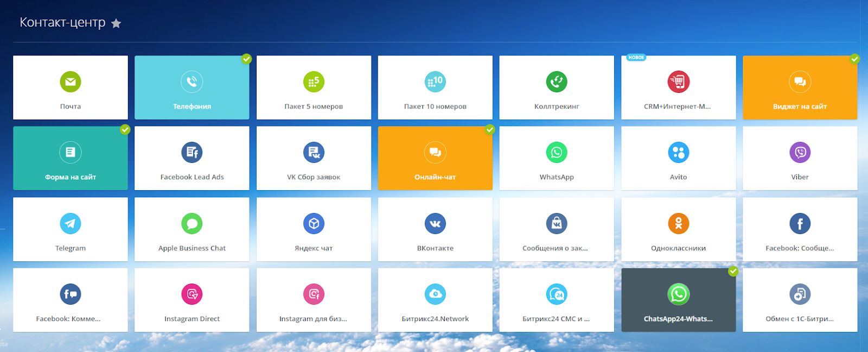Click the Форма на сайт checkmark badge
Viewport: 868px width, 352px height.
[125, 129]
